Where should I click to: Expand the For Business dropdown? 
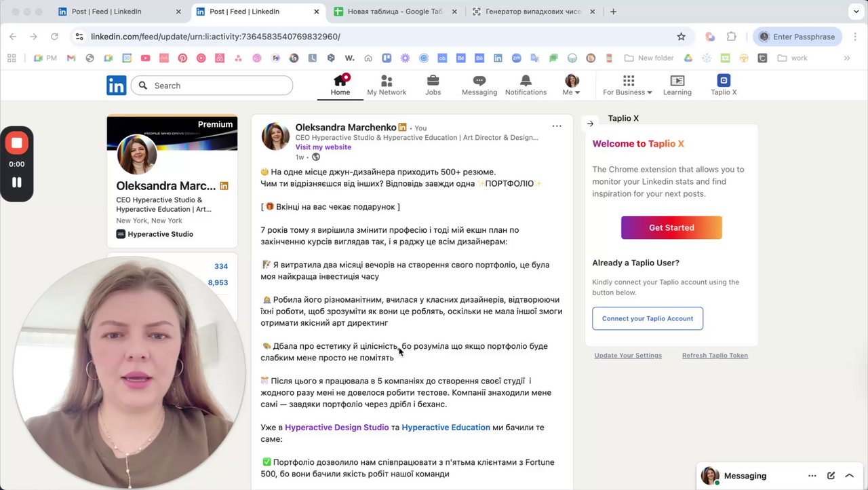pyautogui.click(x=627, y=86)
